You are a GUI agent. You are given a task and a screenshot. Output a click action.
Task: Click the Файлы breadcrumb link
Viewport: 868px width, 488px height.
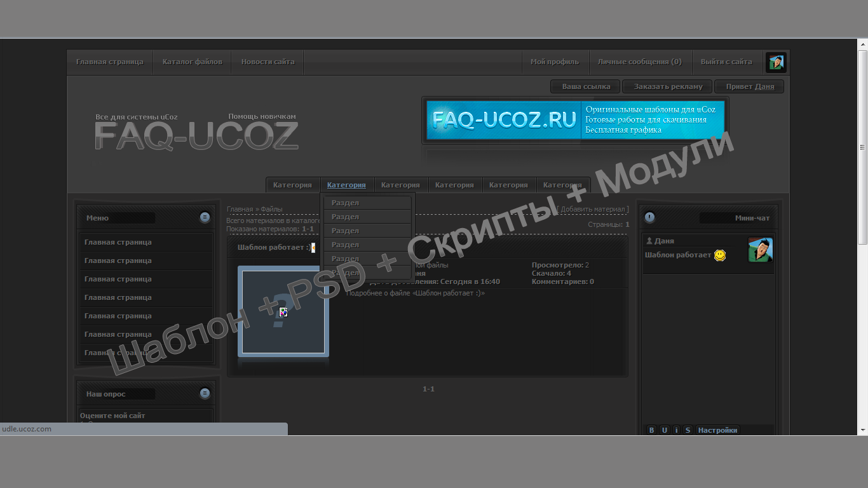(x=272, y=209)
